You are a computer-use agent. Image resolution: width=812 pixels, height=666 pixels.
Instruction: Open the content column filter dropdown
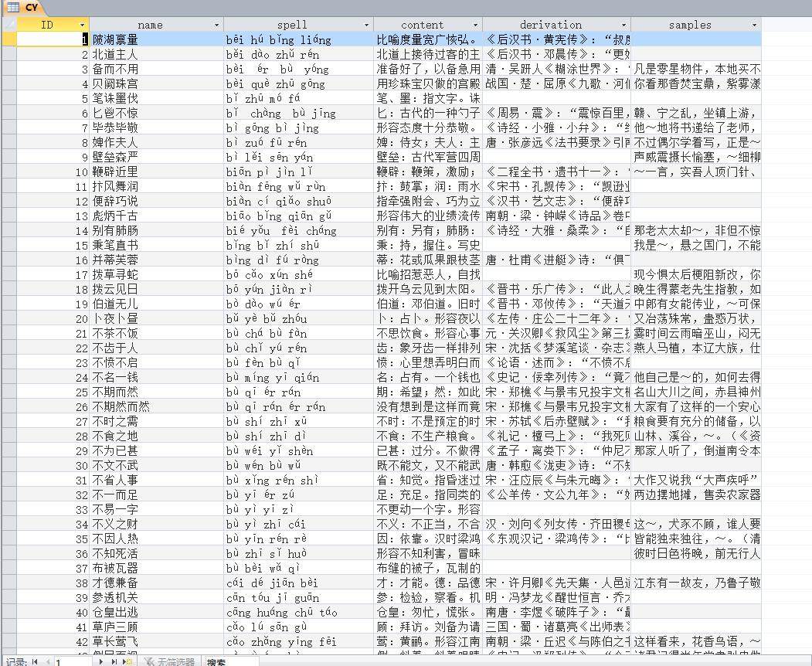[476, 24]
